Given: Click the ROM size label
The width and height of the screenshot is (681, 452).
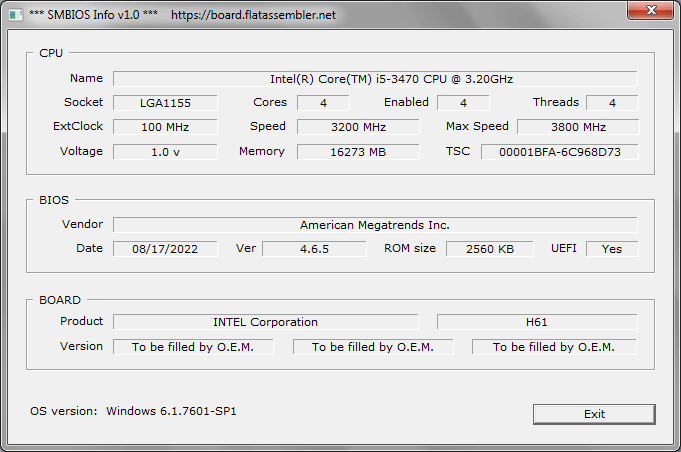Looking at the screenshot, I should 410,248.
